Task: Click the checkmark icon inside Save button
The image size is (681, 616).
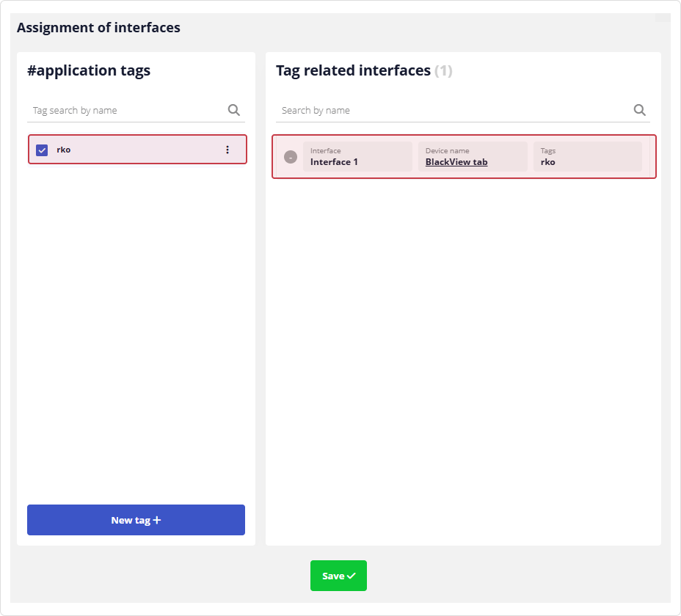Action: pos(351,576)
